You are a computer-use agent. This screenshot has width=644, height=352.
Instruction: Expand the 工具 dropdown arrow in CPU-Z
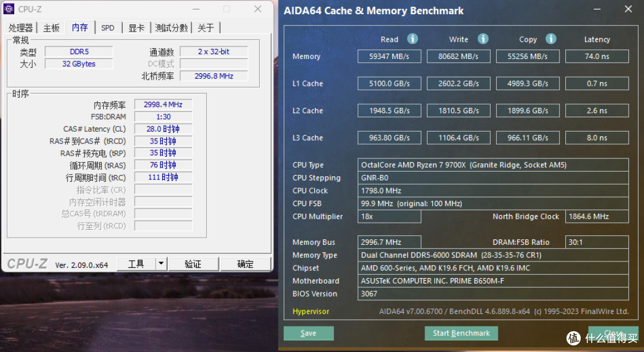tap(161, 264)
